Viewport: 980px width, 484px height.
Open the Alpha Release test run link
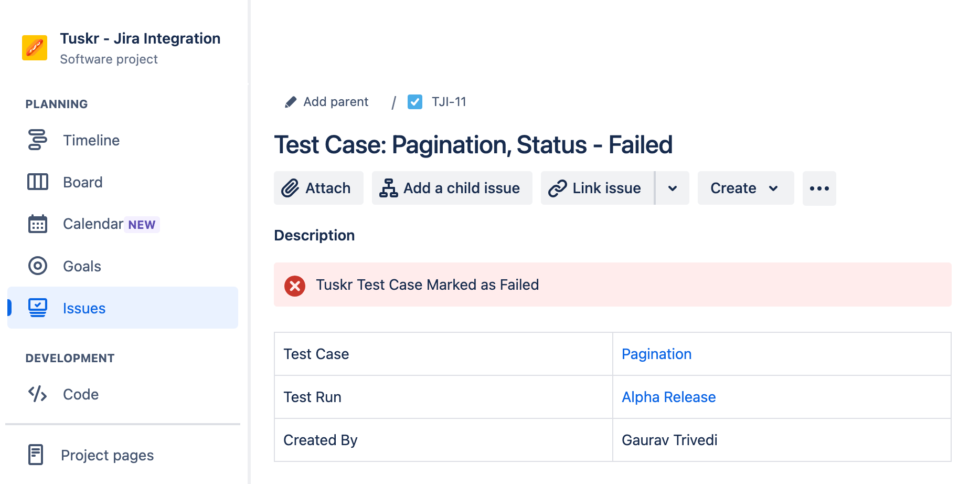[x=668, y=397]
